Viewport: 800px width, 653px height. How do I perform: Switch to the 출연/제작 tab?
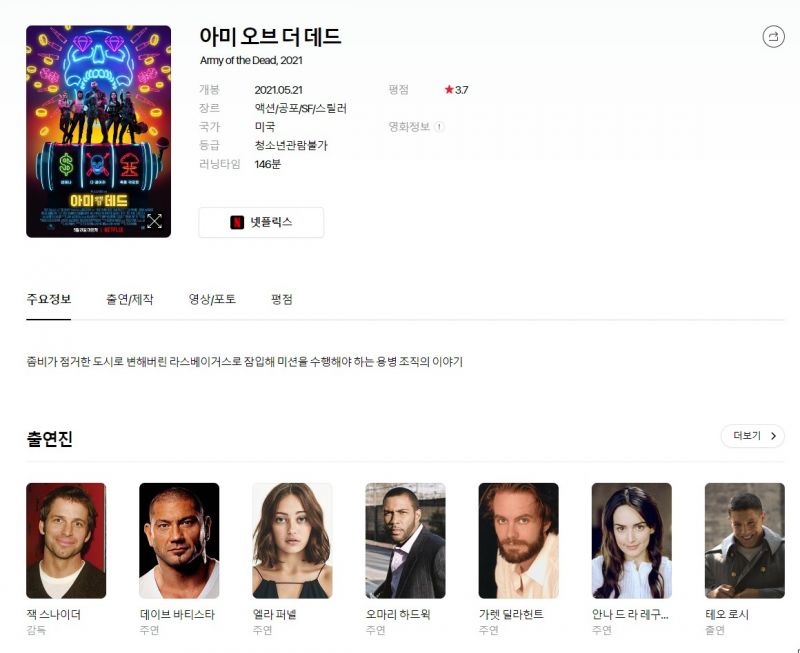[x=130, y=299]
